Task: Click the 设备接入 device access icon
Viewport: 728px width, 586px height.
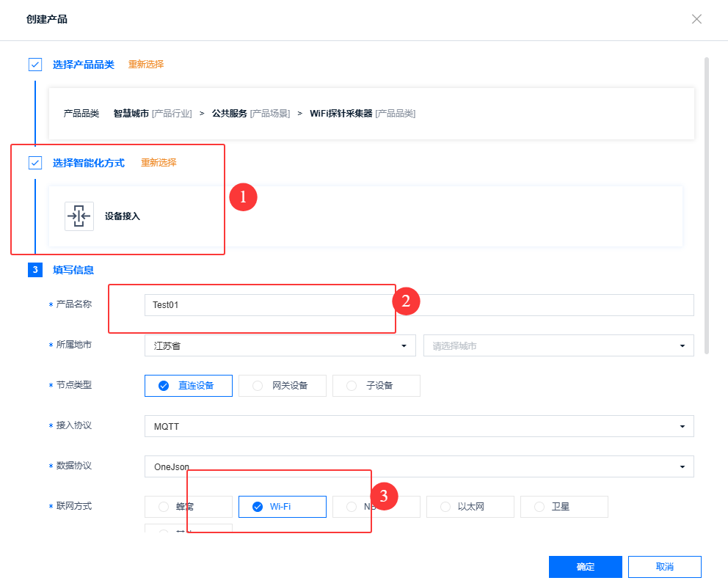Action: point(79,216)
